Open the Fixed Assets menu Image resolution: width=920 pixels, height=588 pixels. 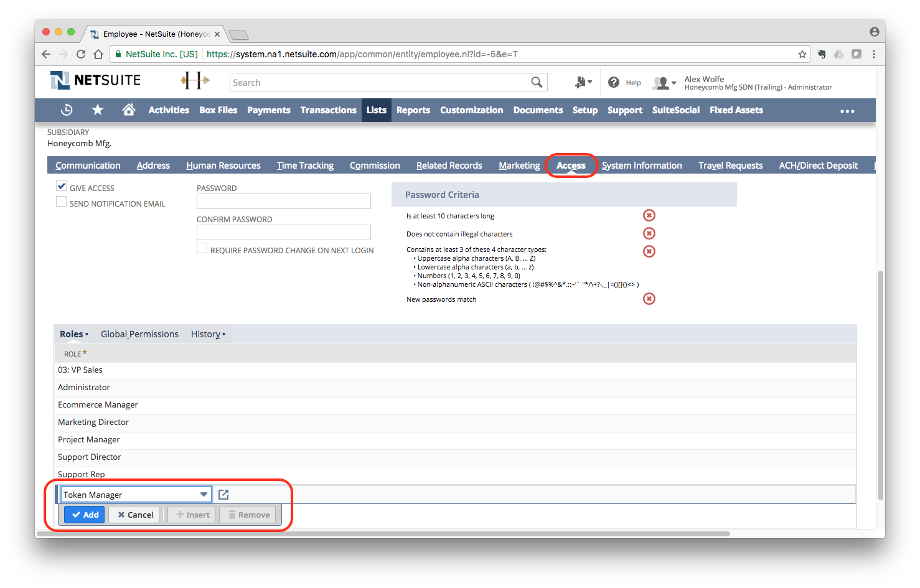(x=736, y=110)
